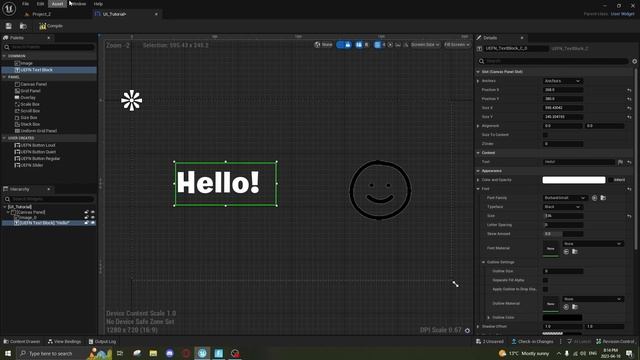Click the Position X value field
This screenshot has width=640, height=360.
coord(562,90)
